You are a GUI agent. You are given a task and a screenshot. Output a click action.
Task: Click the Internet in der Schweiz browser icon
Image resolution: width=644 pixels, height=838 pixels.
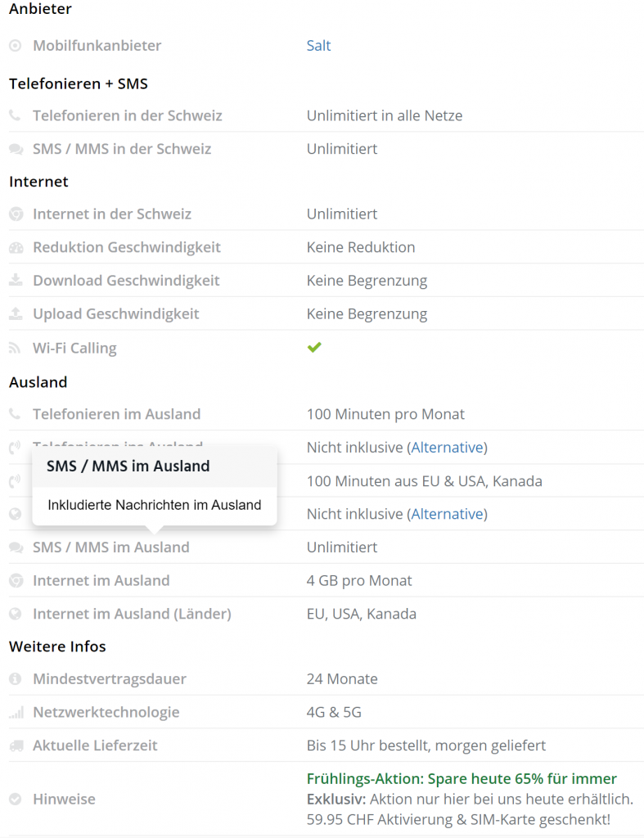tap(16, 214)
